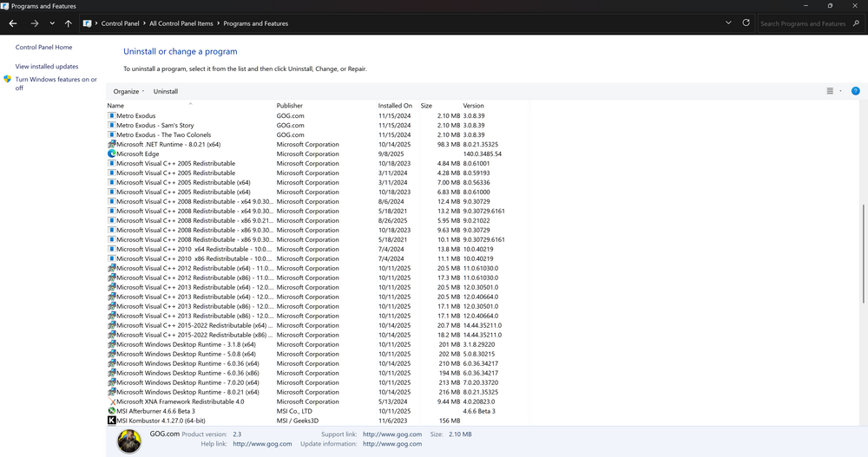Sort list by Publisher column header
The image size is (868, 457).
[290, 106]
